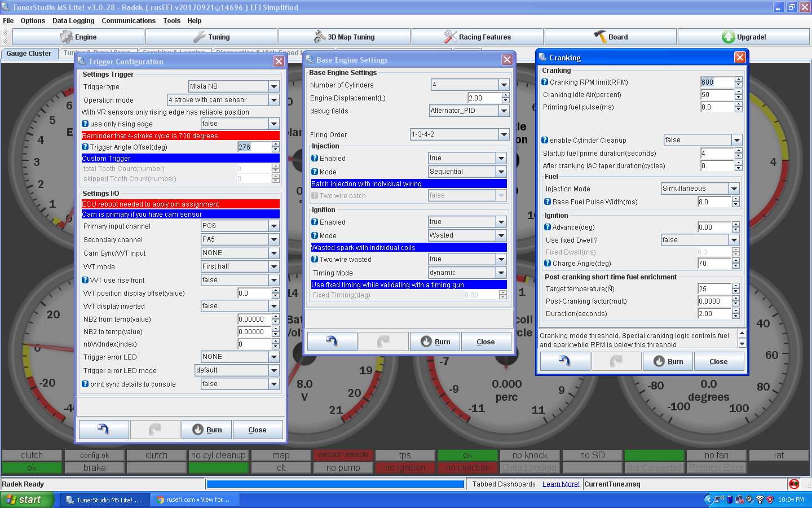Click Close in Trigger Configuration
The image size is (812, 508).
click(257, 430)
